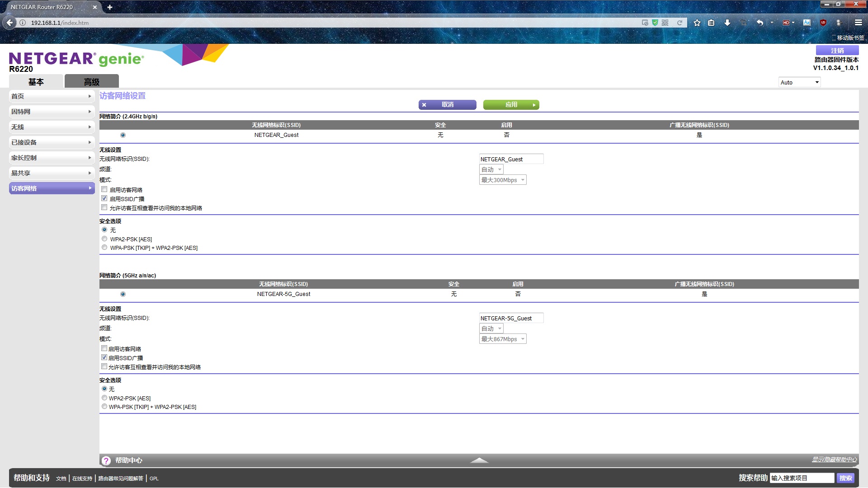Click the popup blocker icon in address bar
This screenshot has height=488, width=868.
click(645, 23)
